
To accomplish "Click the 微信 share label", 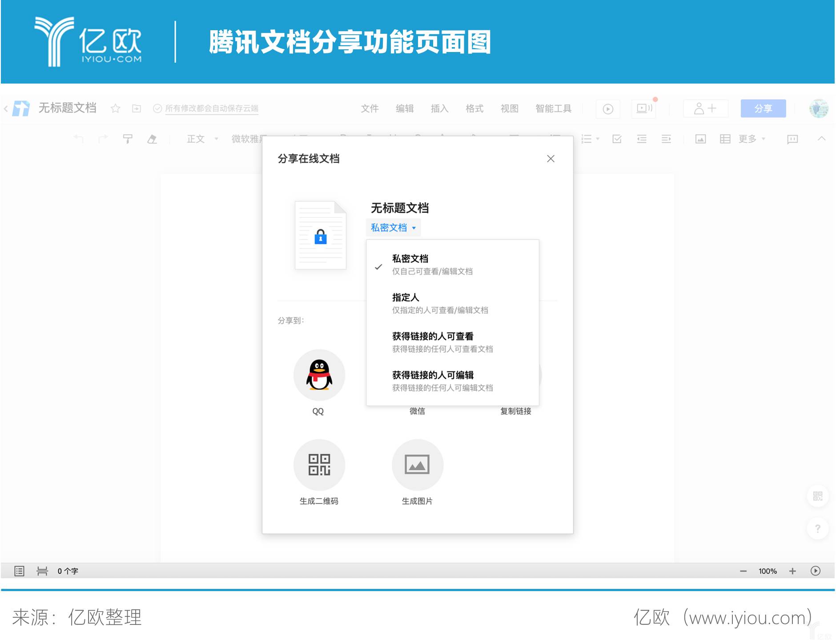I will pos(417,411).
